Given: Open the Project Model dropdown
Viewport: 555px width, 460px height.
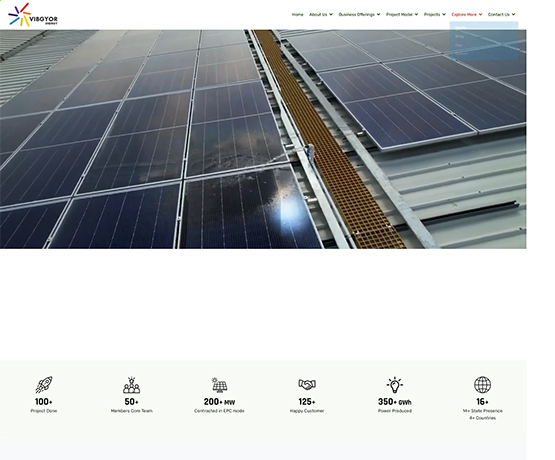Looking at the screenshot, I should coord(402,15).
